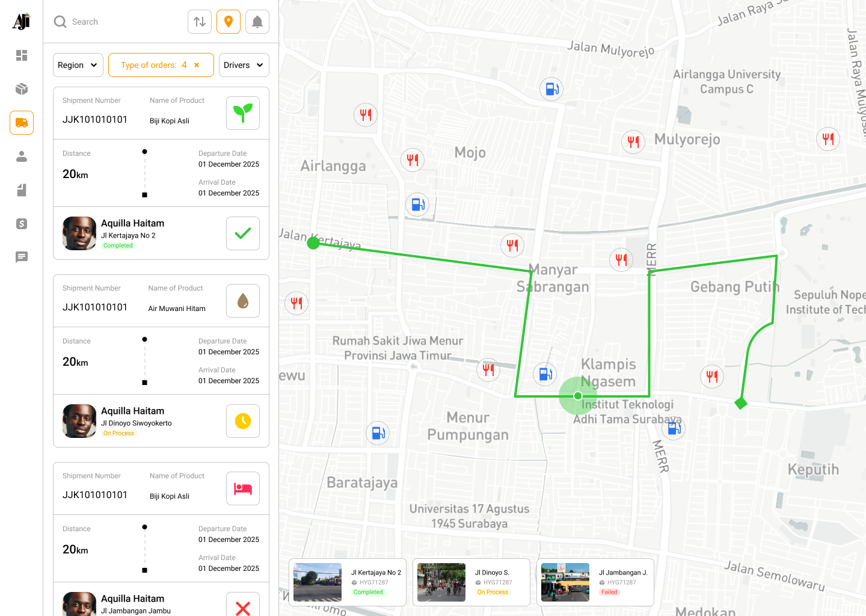Screen dimensions: 866x616
Task: Expand the Region dropdown
Action: [x=78, y=65]
